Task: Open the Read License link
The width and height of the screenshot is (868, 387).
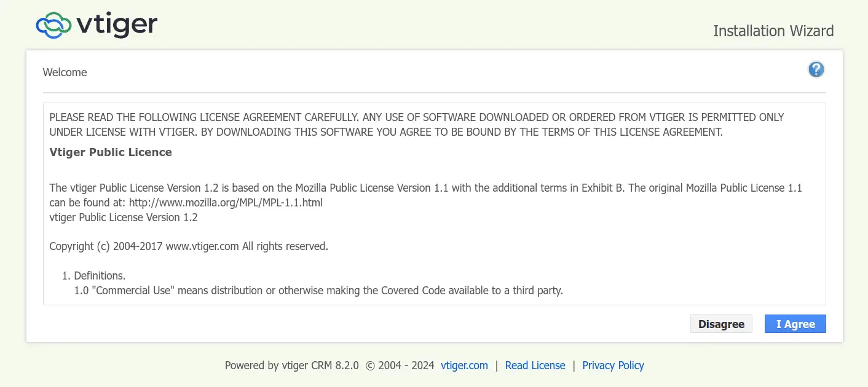Action: click(535, 365)
